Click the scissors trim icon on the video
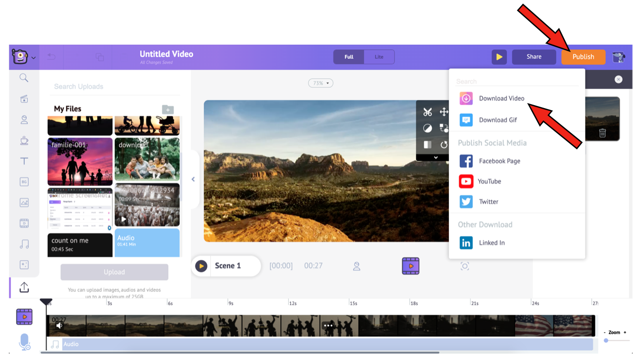 [427, 112]
